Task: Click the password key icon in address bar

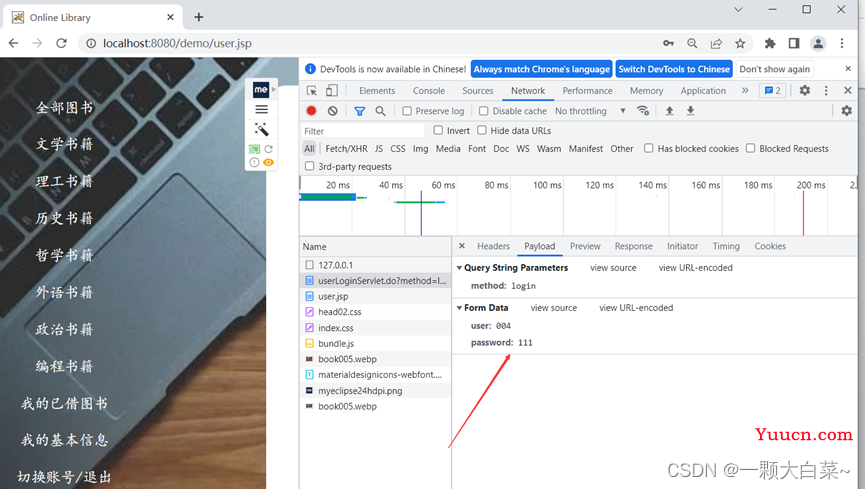Action: point(668,43)
